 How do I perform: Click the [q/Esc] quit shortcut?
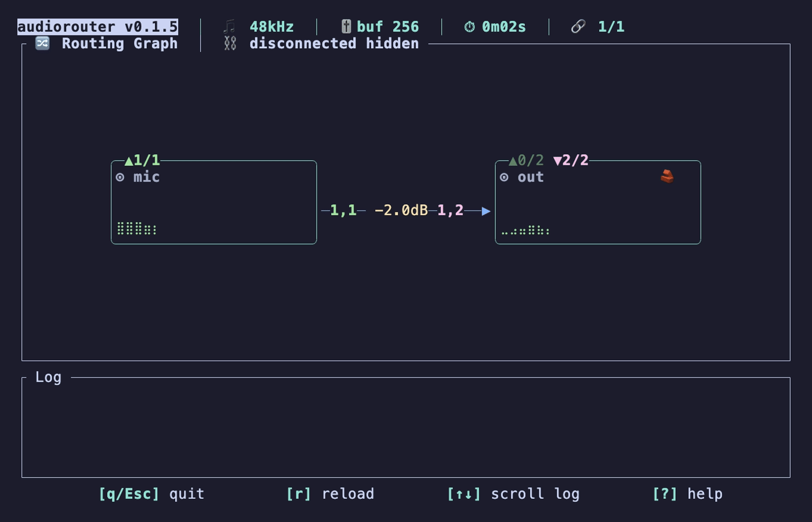151,494
